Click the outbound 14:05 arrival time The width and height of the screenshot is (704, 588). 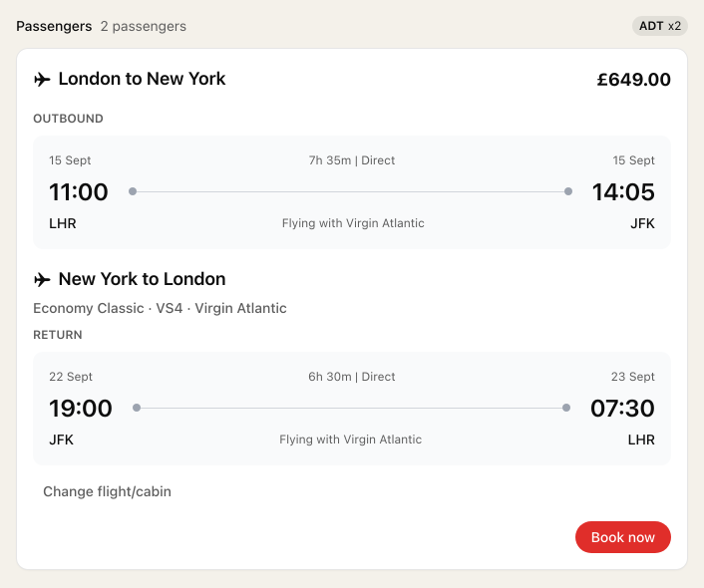click(623, 191)
